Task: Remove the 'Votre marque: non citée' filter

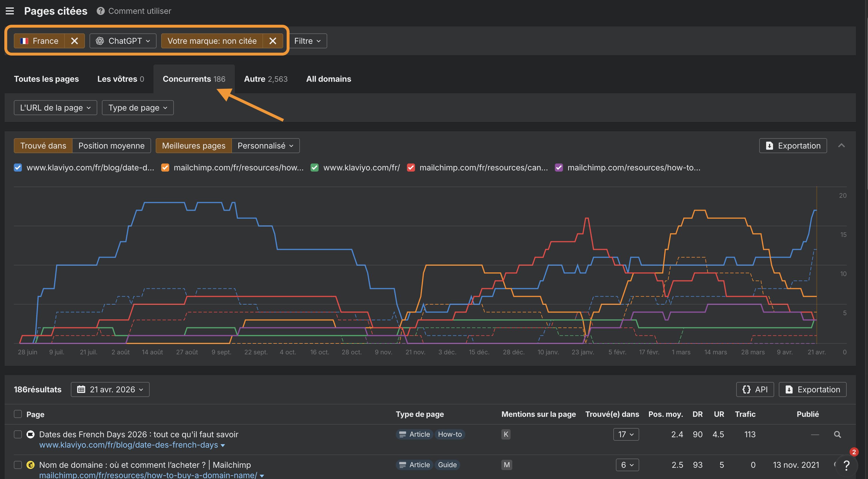Action: point(273,41)
